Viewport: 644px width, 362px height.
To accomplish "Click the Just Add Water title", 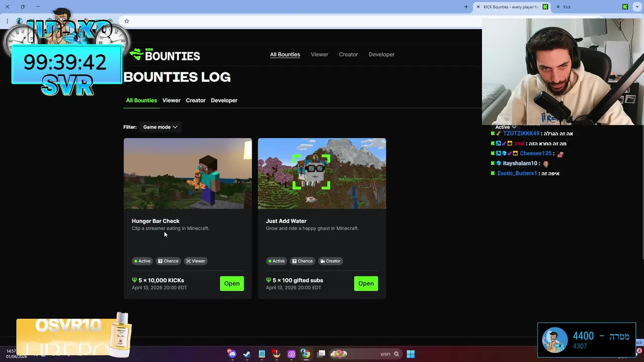I will pyautogui.click(x=286, y=221).
